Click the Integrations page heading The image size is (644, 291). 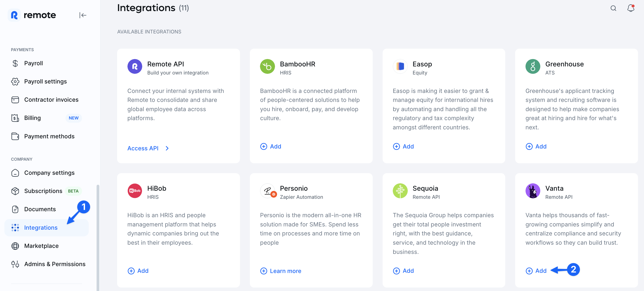pos(146,8)
